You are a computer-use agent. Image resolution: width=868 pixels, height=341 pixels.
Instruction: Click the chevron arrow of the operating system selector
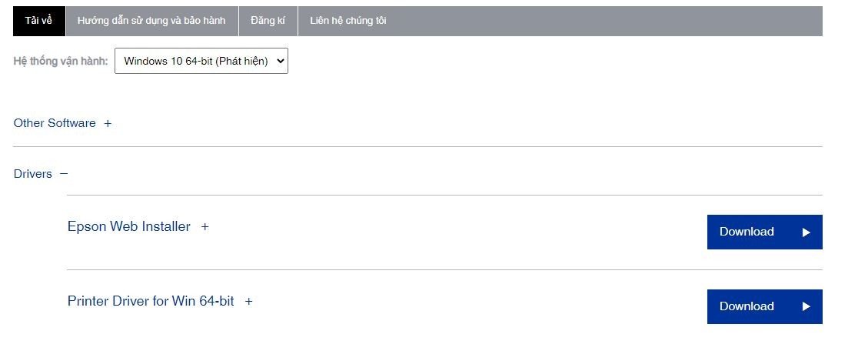click(x=280, y=62)
